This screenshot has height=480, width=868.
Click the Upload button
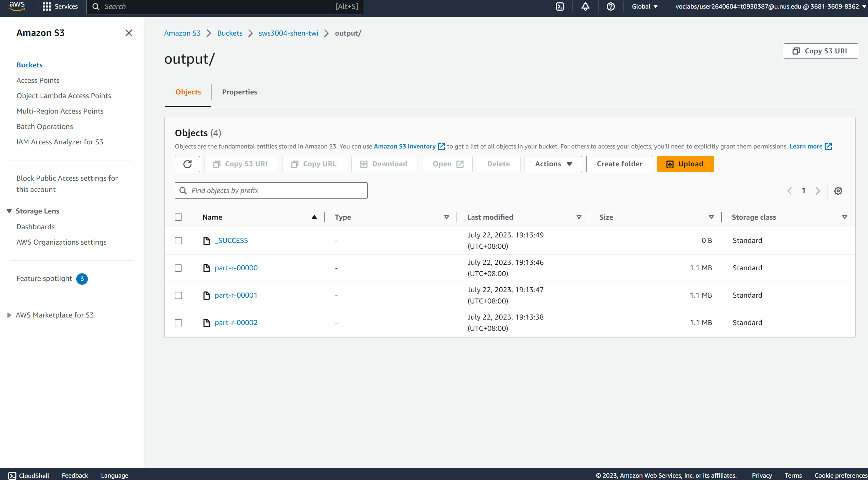685,164
